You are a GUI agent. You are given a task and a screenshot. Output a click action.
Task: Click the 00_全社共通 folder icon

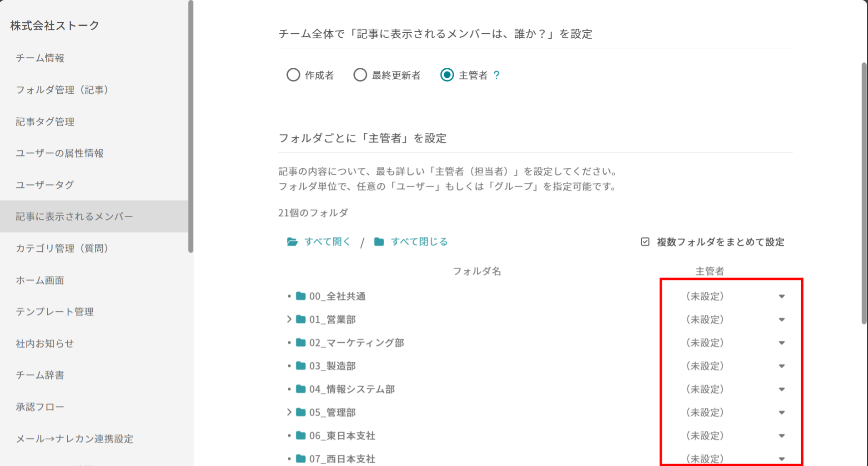[x=301, y=296]
